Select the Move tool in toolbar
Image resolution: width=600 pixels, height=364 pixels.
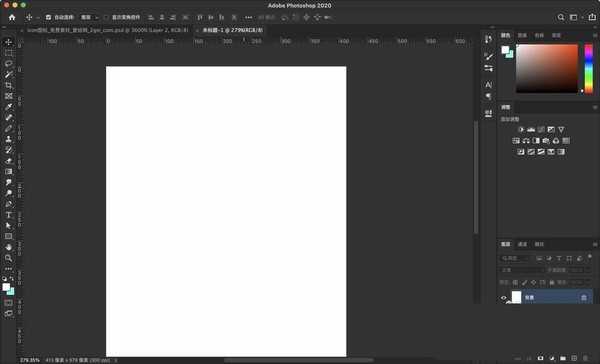[x=8, y=42]
